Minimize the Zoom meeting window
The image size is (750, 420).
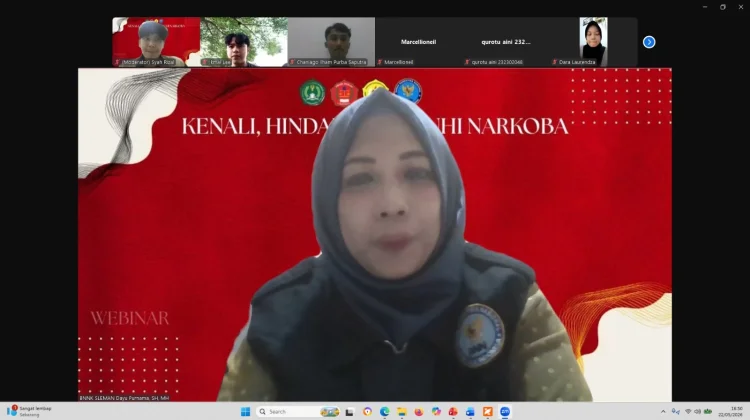click(705, 7)
